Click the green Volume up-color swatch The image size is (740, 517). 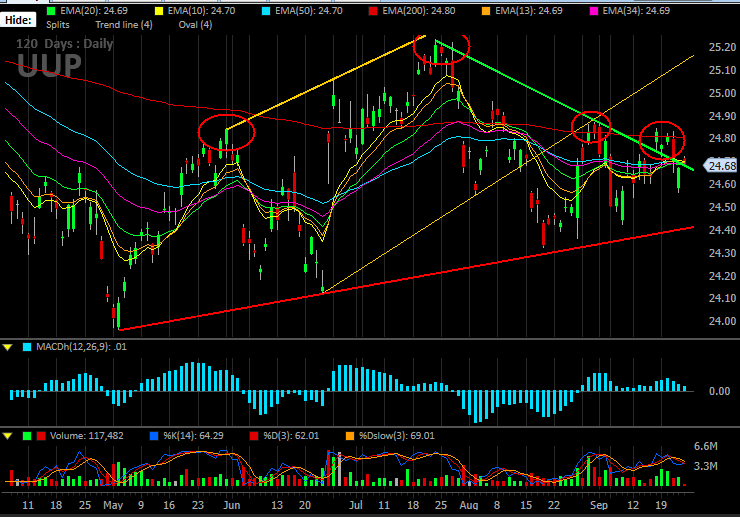coord(27,436)
